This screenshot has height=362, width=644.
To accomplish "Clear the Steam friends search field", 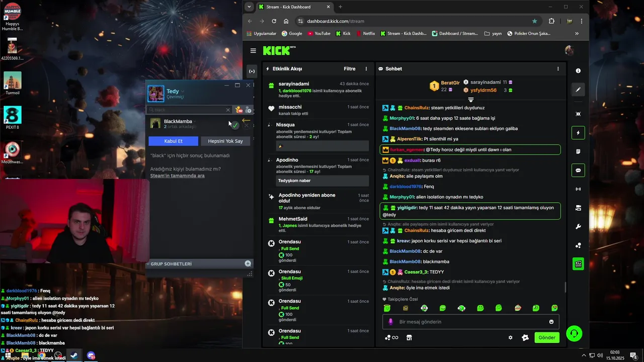I will coord(228,110).
